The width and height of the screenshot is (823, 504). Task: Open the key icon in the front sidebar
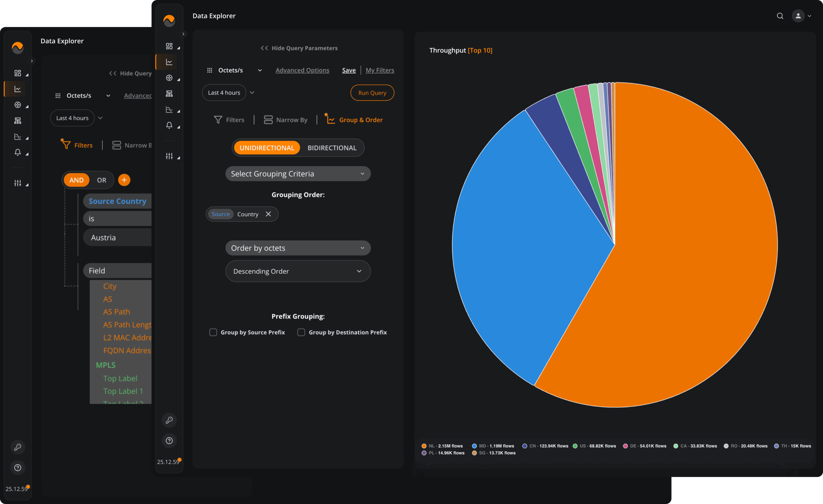pyautogui.click(x=169, y=420)
